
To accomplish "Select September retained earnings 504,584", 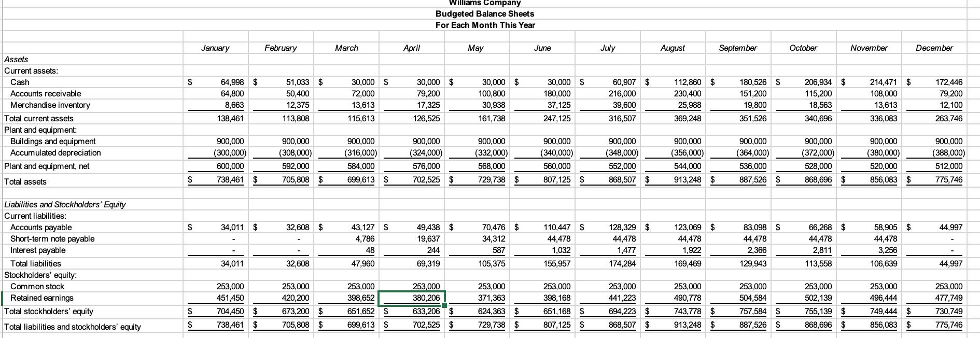I will click(753, 298).
